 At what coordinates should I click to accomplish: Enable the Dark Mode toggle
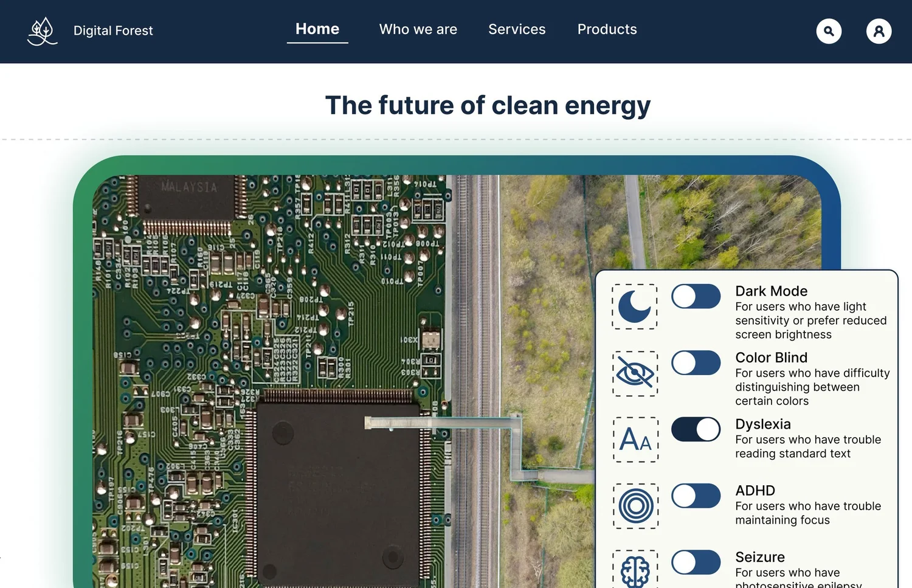tap(696, 297)
